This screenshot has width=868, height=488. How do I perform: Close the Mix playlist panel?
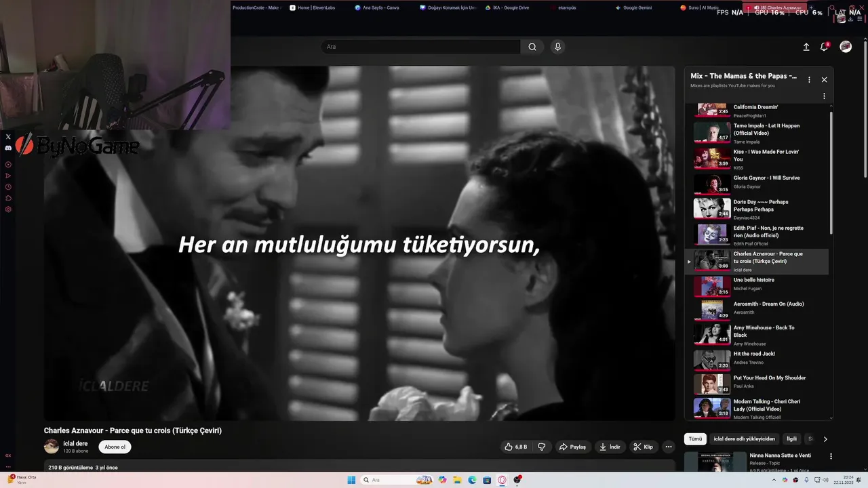(824, 79)
